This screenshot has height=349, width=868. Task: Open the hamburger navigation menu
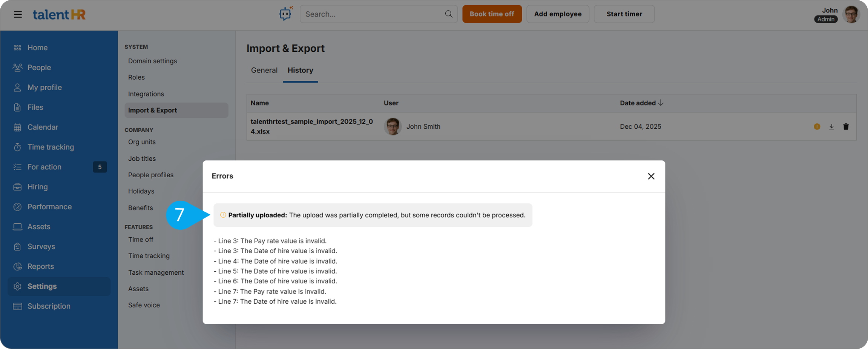[x=18, y=14]
